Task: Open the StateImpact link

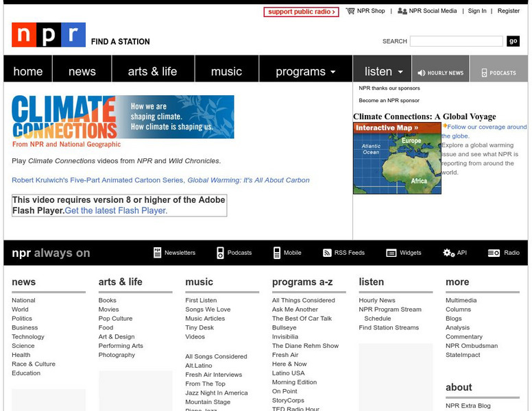Action: (x=463, y=355)
